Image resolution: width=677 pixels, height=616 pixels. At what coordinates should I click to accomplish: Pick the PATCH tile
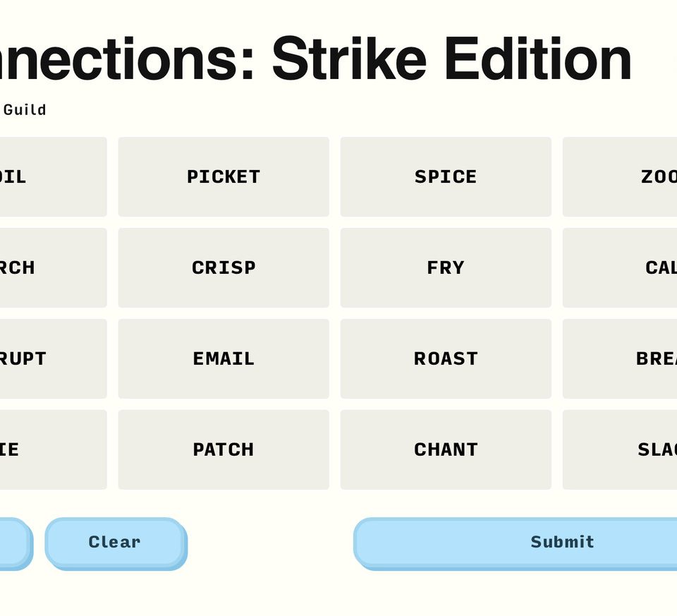click(224, 449)
